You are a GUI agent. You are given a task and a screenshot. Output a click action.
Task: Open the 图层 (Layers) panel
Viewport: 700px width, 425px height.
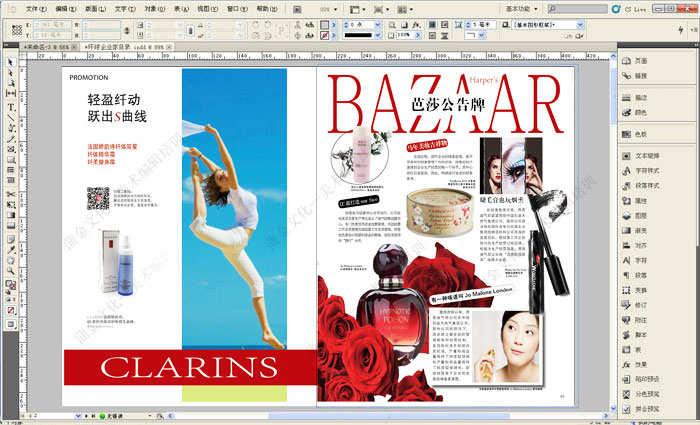[x=635, y=216]
